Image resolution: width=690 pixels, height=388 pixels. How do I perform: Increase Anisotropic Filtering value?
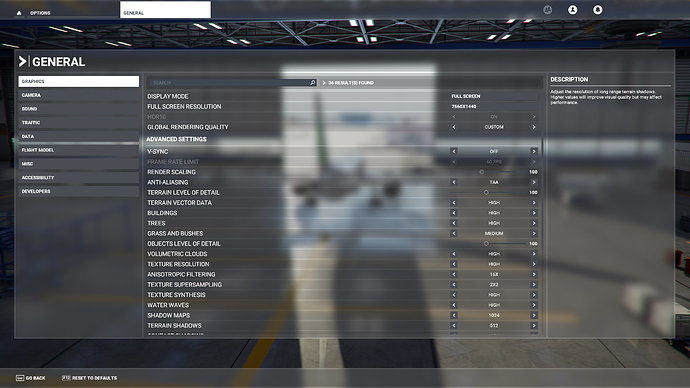click(x=534, y=275)
